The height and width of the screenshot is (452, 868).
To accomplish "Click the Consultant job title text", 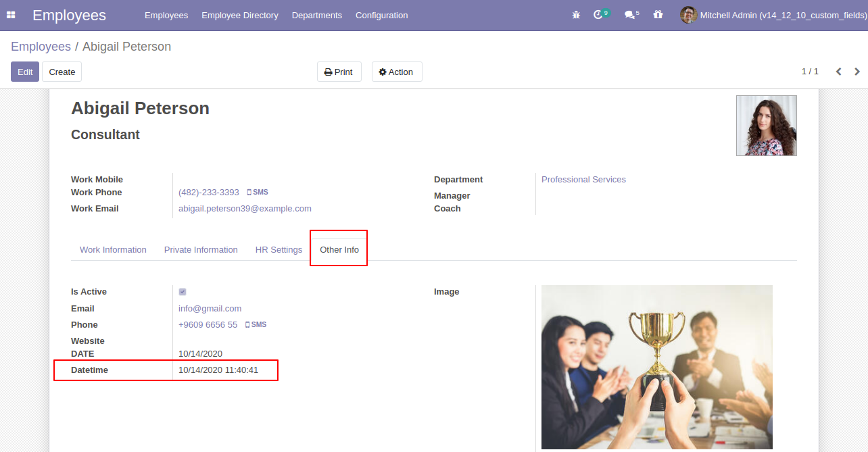I will (x=105, y=134).
